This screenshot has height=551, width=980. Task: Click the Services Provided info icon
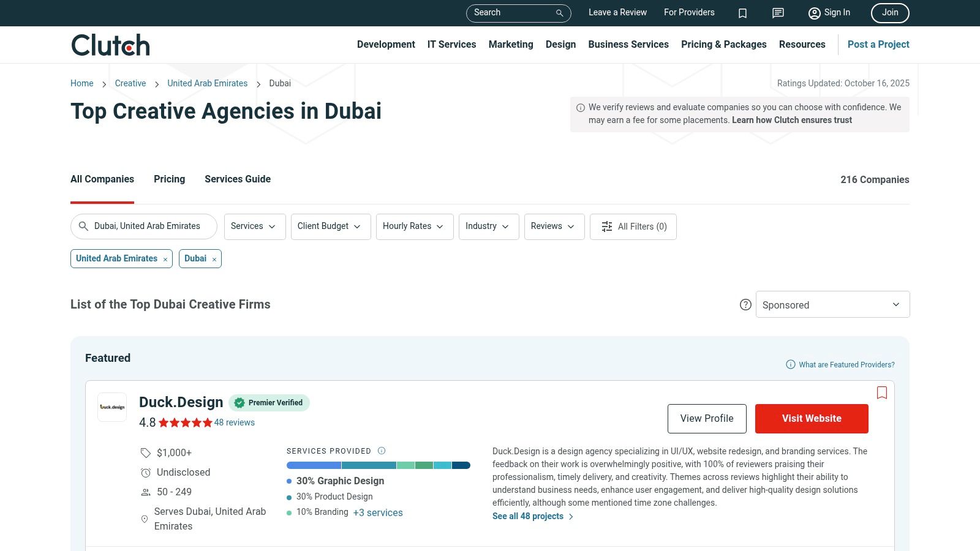coord(382,451)
